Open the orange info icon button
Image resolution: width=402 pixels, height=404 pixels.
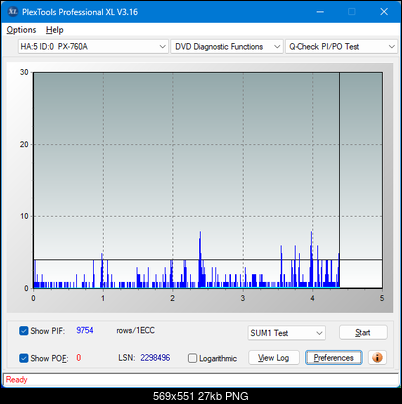coord(377,358)
